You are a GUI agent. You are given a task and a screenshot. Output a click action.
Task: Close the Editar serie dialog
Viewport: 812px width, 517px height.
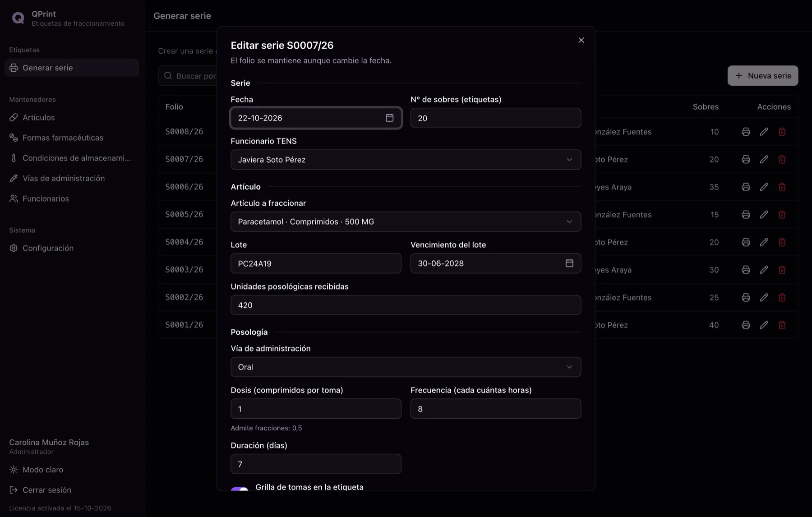581,40
